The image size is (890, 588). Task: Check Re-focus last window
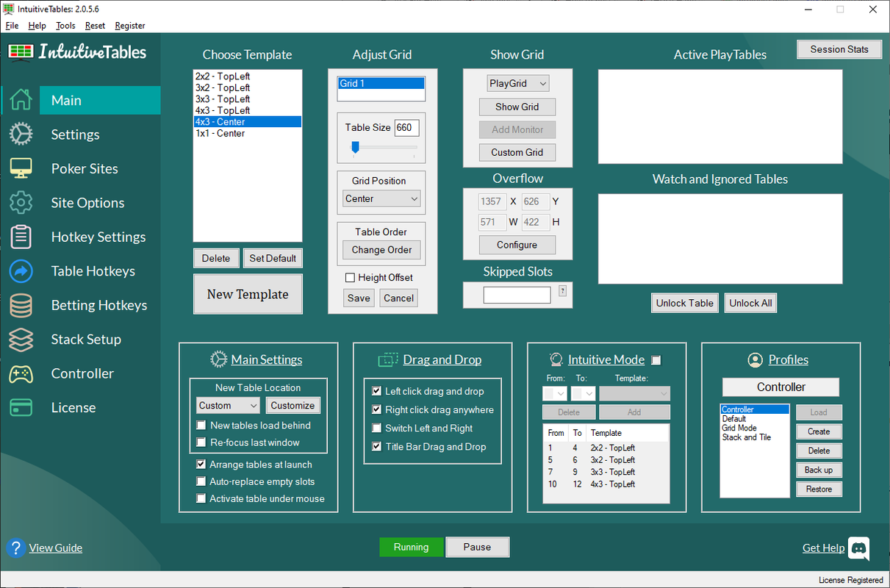point(201,442)
